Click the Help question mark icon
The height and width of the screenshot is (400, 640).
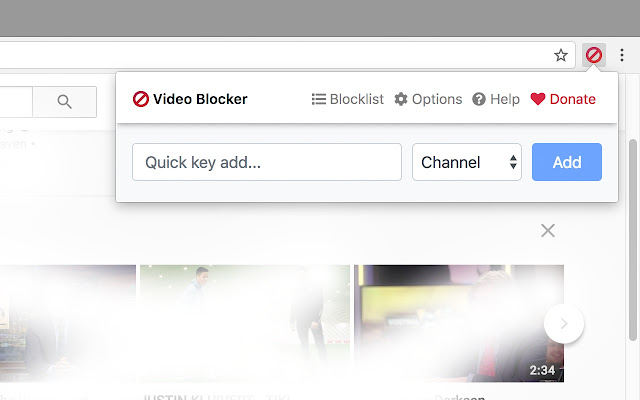(479, 99)
